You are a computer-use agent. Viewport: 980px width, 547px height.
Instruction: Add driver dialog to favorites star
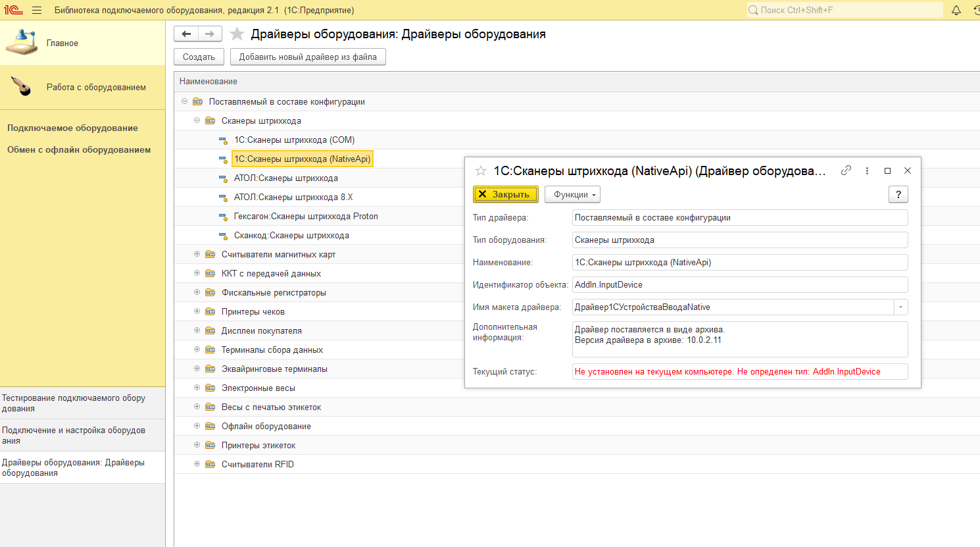[481, 170]
